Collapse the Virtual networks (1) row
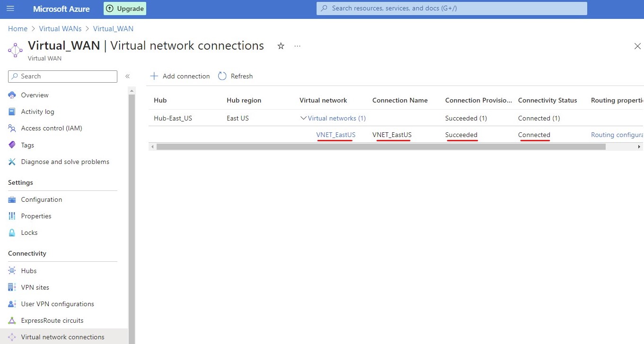Image resolution: width=644 pixels, height=344 pixels. pyautogui.click(x=304, y=118)
